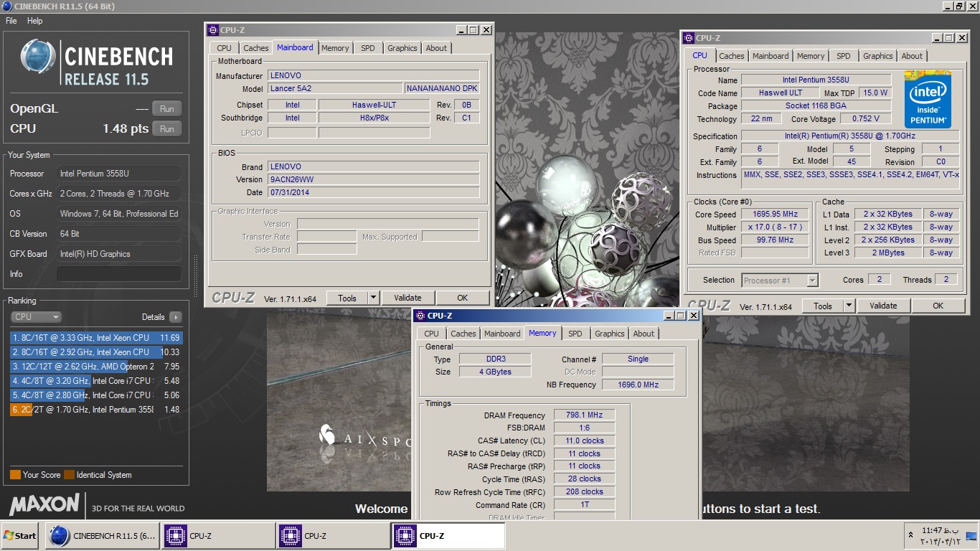The height and width of the screenshot is (551, 980).
Task: Select ranking row 2C/2T Intel Pentium 3558U
Action: (96, 410)
